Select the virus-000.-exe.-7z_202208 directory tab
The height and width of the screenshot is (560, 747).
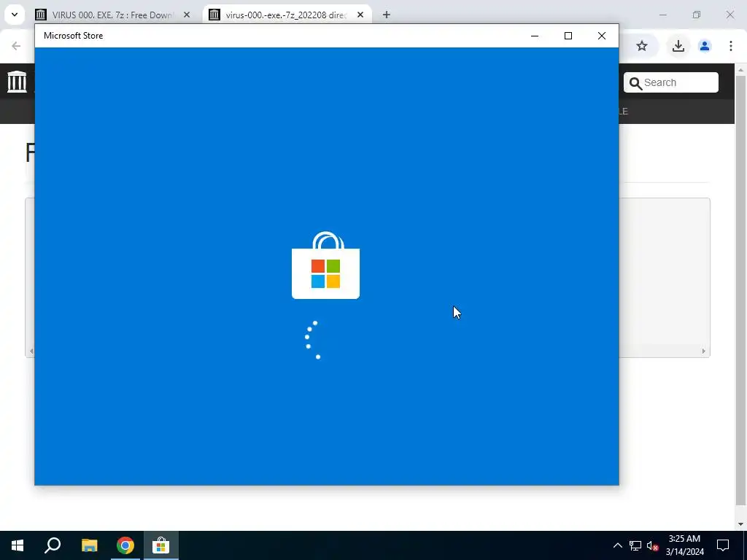click(286, 15)
